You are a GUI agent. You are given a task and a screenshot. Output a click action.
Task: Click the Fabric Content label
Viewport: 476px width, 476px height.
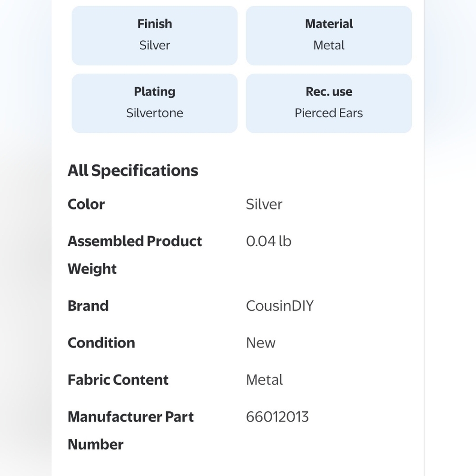[118, 380]
